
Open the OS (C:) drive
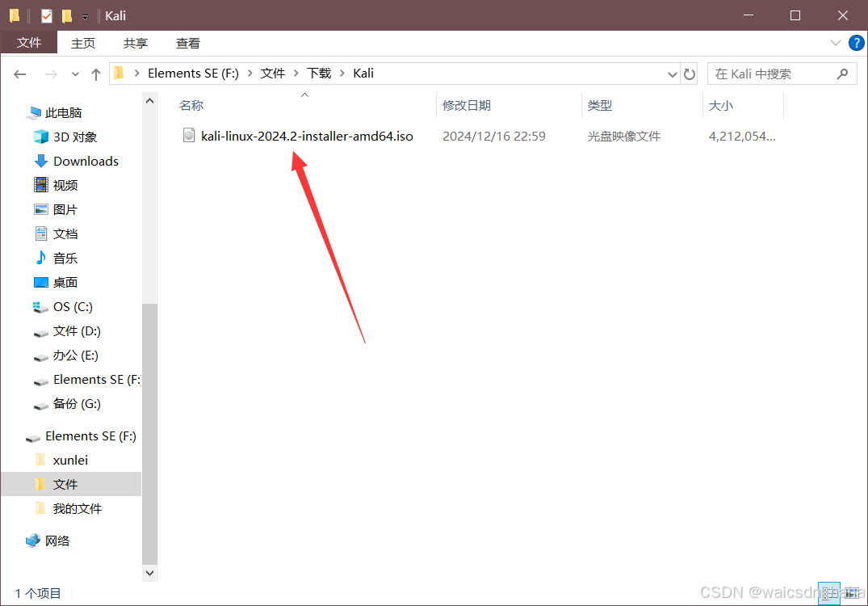click(73, 307)
